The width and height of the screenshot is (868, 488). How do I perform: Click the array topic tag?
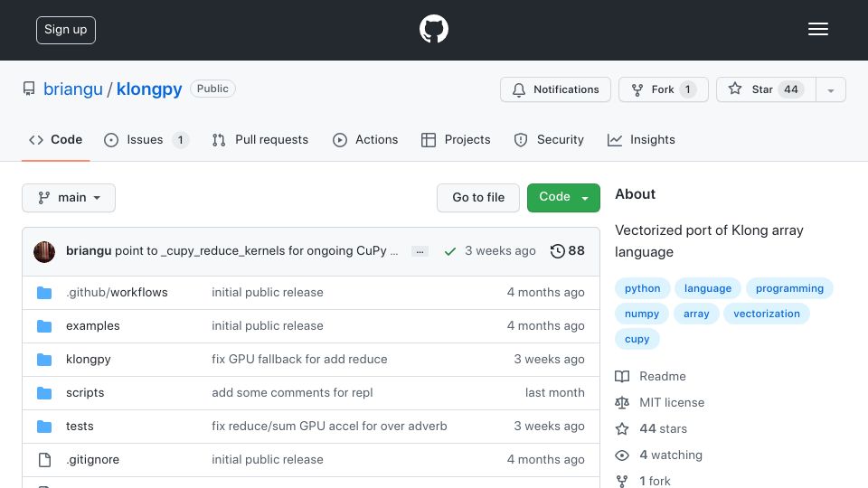pyautogui.click(x=696, y=314)
